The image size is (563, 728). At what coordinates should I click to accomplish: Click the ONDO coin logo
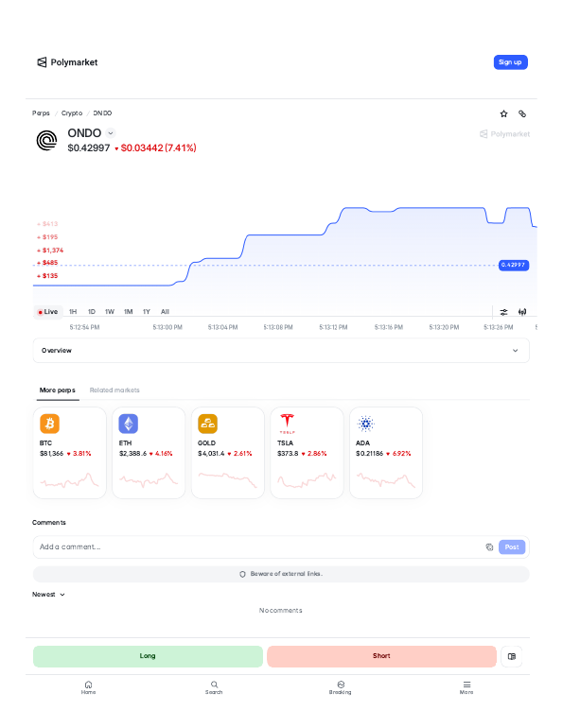pos(46,140)
